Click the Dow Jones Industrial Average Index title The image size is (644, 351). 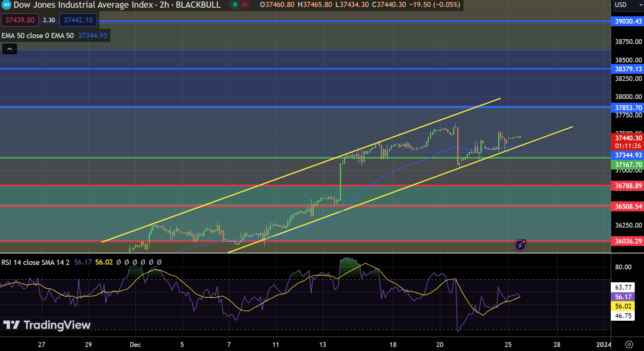pyautogui.click(x=83, y=5)
